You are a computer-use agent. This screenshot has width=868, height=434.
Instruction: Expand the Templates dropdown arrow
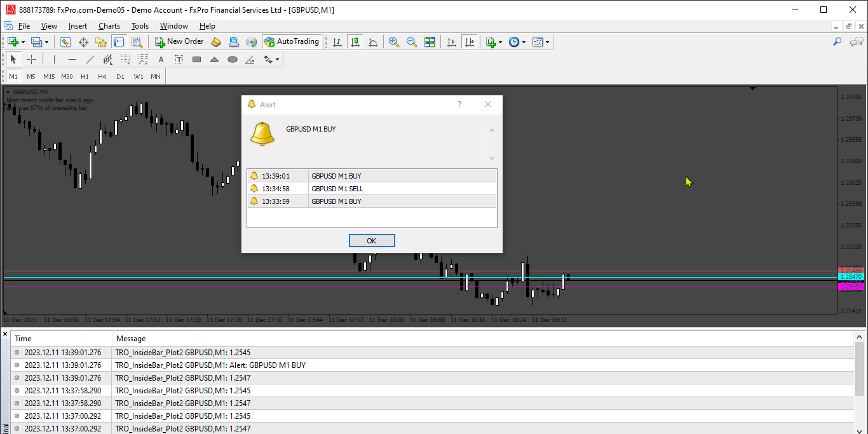[x=547, y=42]
